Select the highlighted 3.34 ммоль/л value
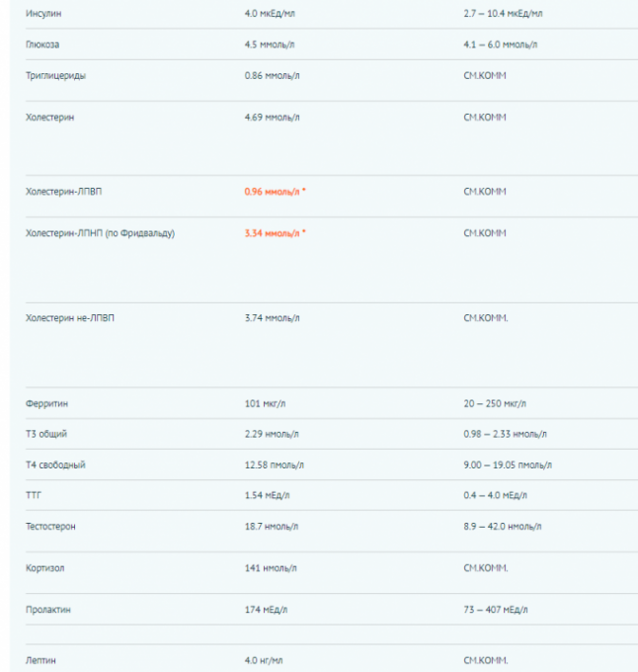The width and height of the screenshot is (638, 672). point(275,233)
